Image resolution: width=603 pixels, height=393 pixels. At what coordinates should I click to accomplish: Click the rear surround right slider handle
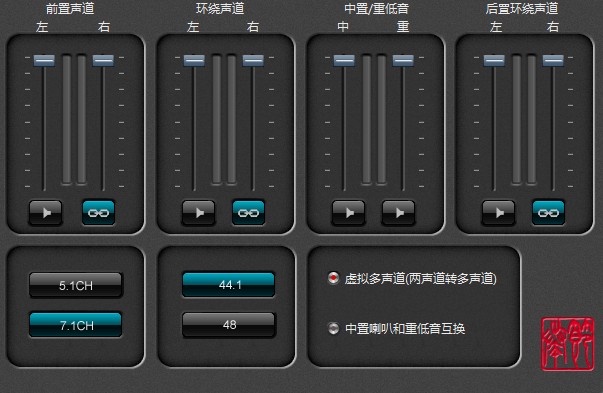click(553, 60)
